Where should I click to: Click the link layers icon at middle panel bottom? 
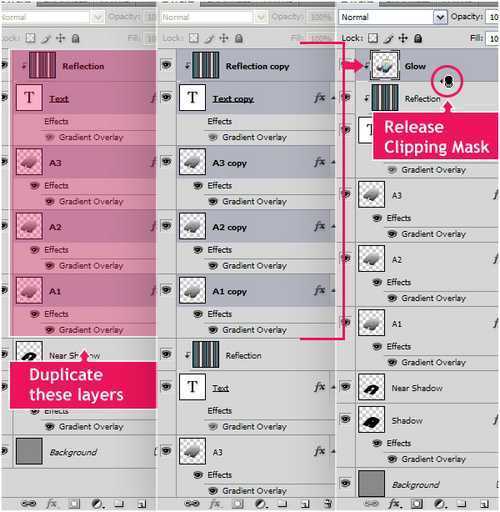pos(192,503)
